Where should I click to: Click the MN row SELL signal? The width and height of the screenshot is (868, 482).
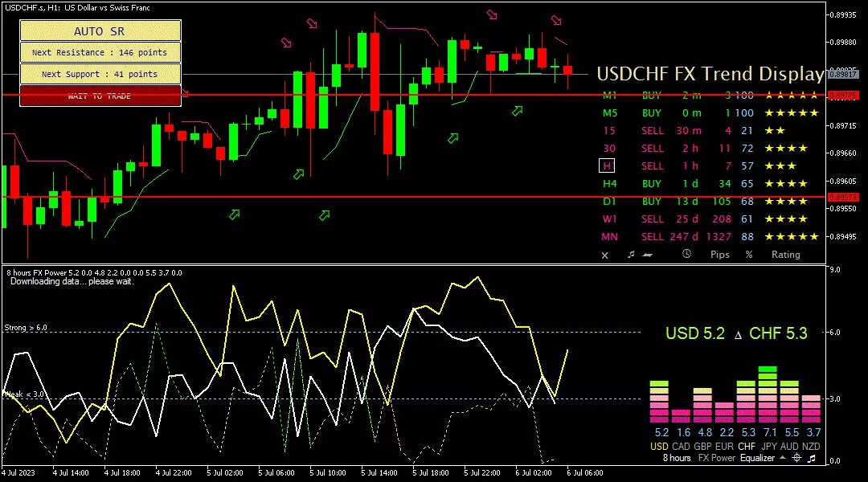(x=652, y=237)
